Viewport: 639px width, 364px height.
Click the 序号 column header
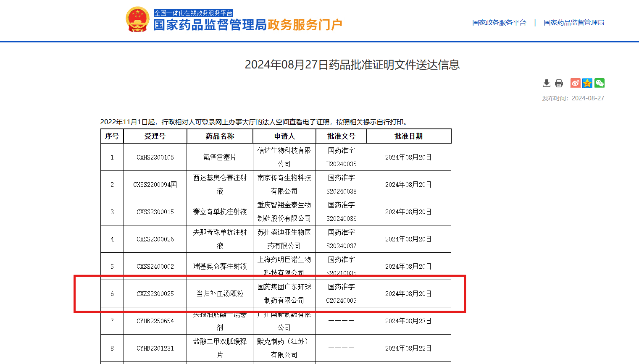coord(112,136)
